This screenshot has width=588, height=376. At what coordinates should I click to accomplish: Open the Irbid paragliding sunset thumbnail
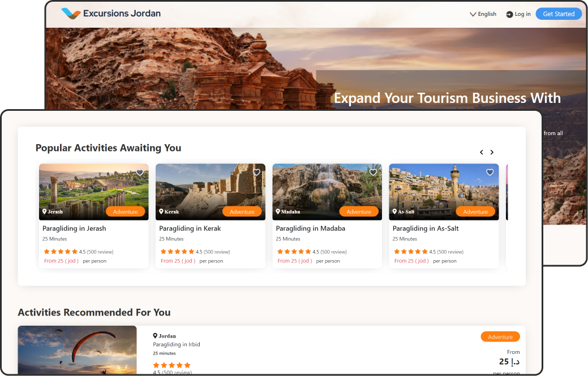pos(77,349)
